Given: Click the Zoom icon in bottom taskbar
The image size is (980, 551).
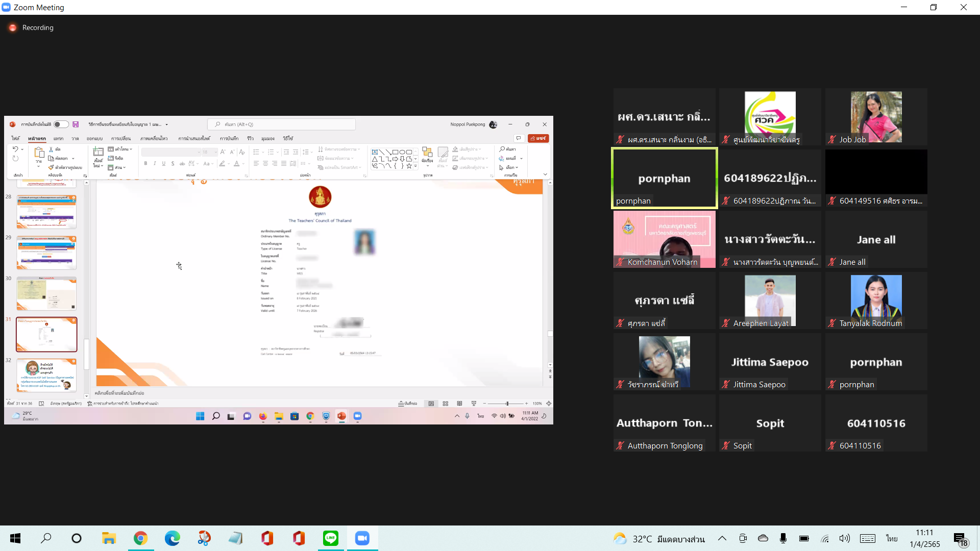Looking at the screenshot, I should (362, 538).
